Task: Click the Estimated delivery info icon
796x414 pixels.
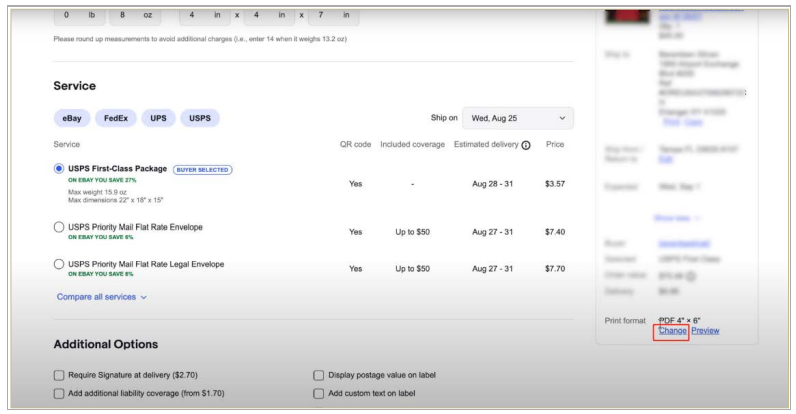Action: 526,145
